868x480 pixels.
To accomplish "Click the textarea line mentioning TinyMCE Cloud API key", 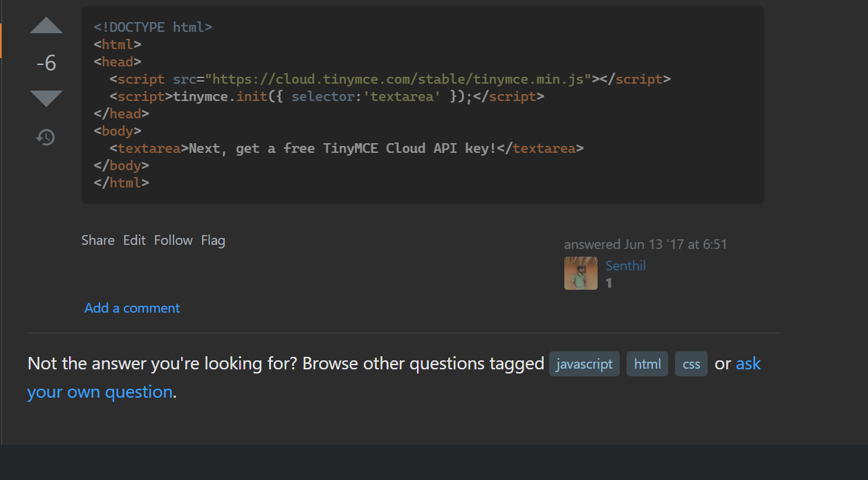I will [346, 148].
